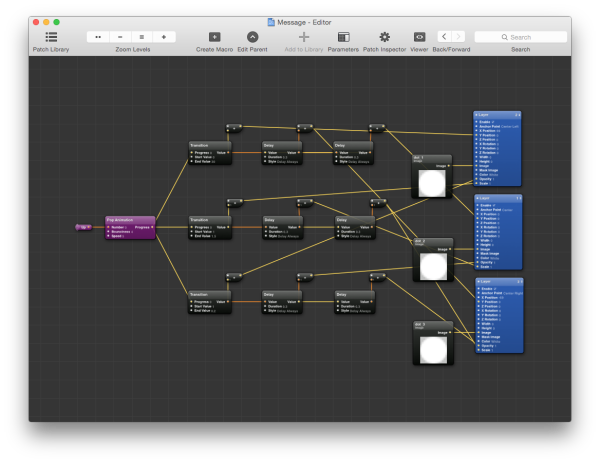The width and height of the screenshot is (600, 463).
Task: Click the Edit Parent icon
Action: [x=252, y=37]
